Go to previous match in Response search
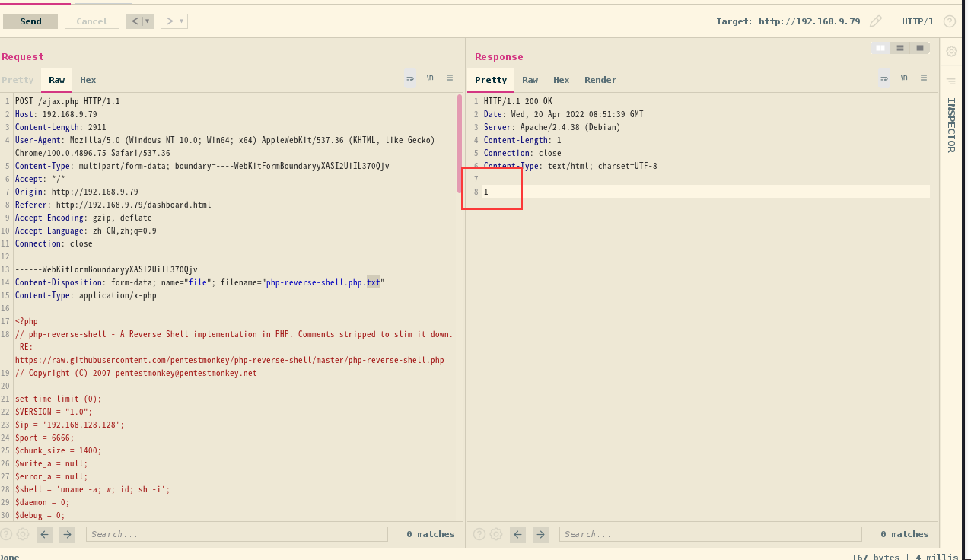Screen dimensions: 971x560 518,534
